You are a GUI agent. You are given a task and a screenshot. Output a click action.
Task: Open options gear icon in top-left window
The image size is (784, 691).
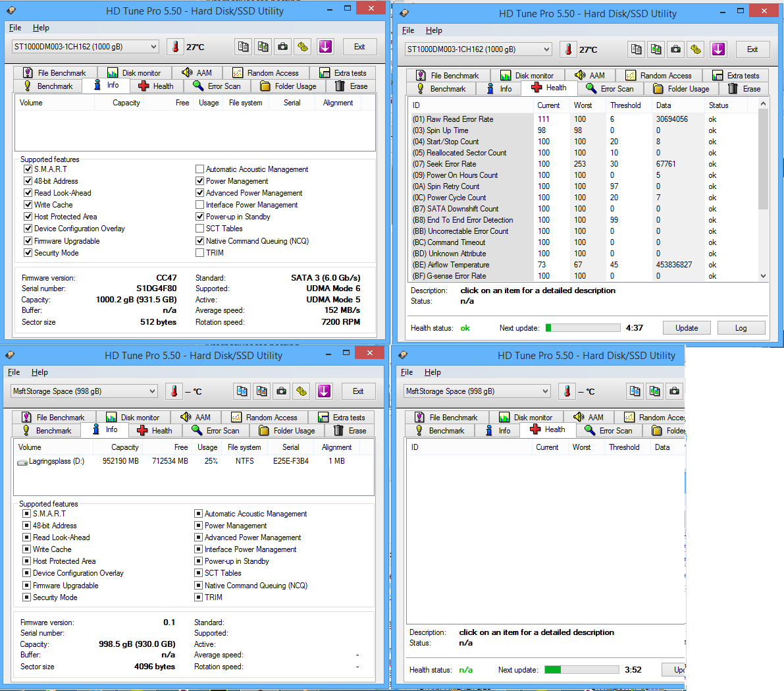coord(303,47)
